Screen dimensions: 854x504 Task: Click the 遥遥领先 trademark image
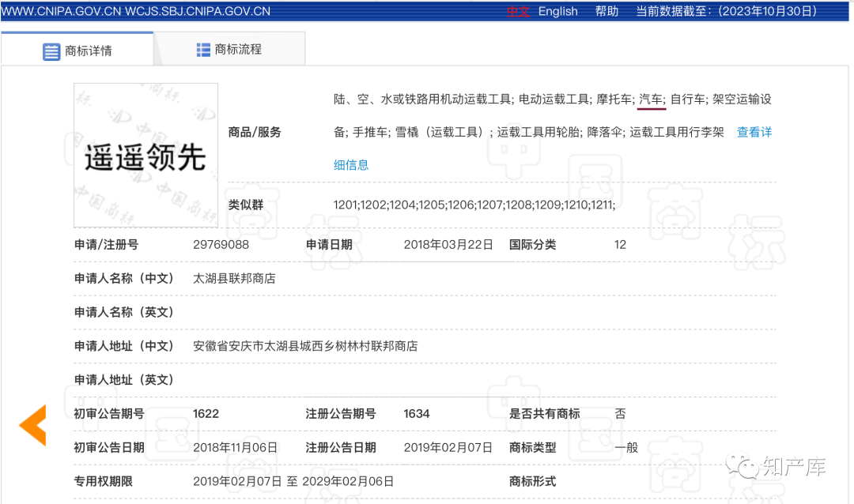click(x=145, y=155)
